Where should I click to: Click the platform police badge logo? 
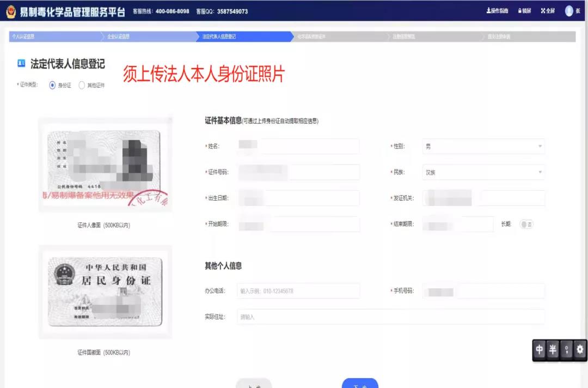(11, 11)
